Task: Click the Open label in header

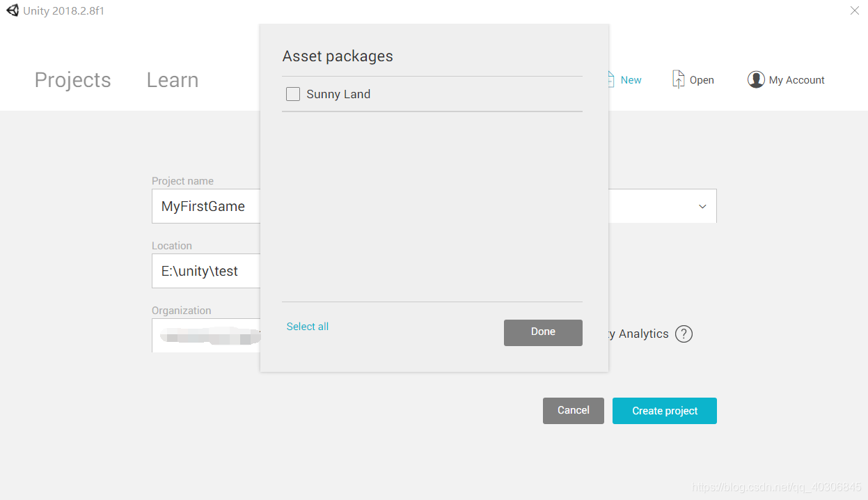Action: [702, 80]
